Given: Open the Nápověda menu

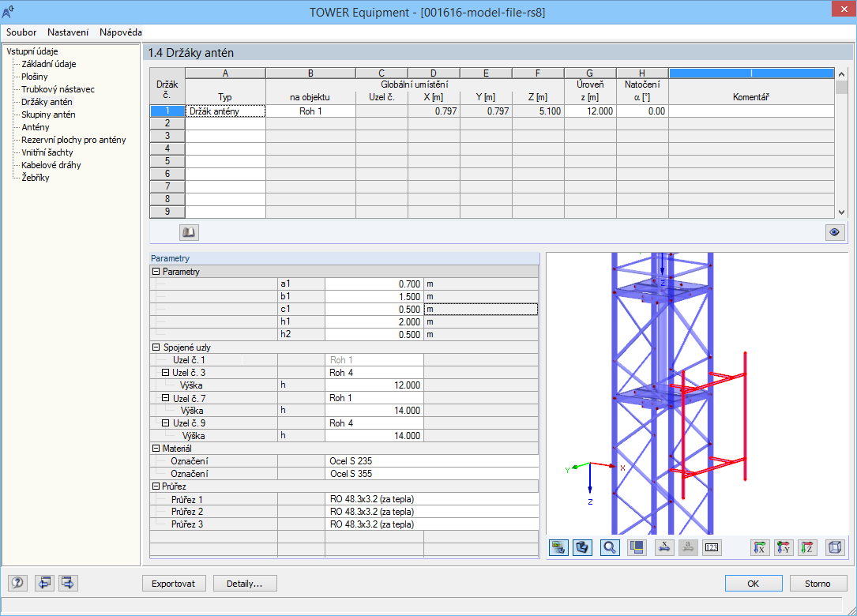Looking at the screenshot, I should click(x=121, y=32).
